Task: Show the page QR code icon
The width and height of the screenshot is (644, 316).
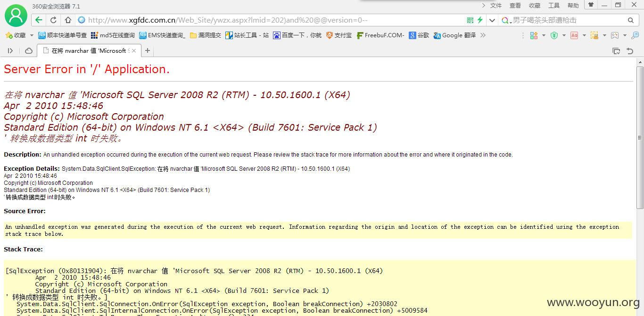Action: pos(470,20)
